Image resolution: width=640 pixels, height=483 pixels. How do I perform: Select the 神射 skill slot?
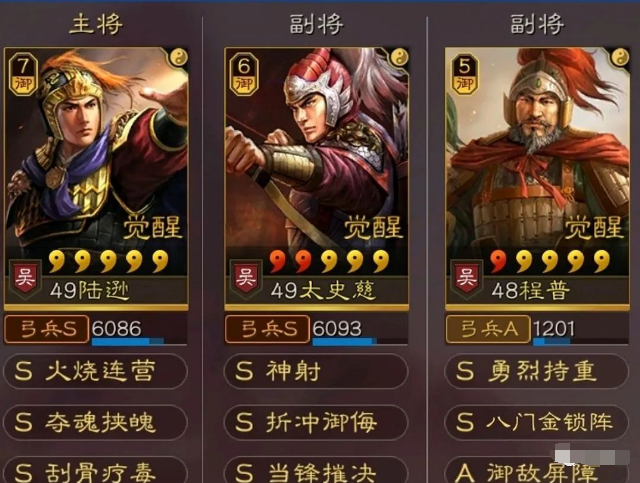(x=316, y=371)
